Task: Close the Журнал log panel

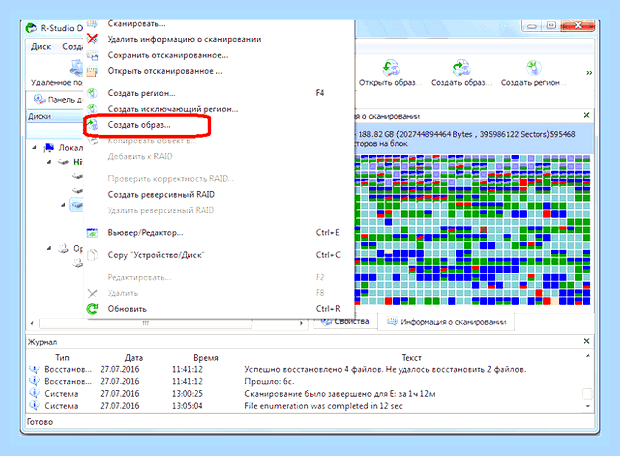Action: point(586,341)
